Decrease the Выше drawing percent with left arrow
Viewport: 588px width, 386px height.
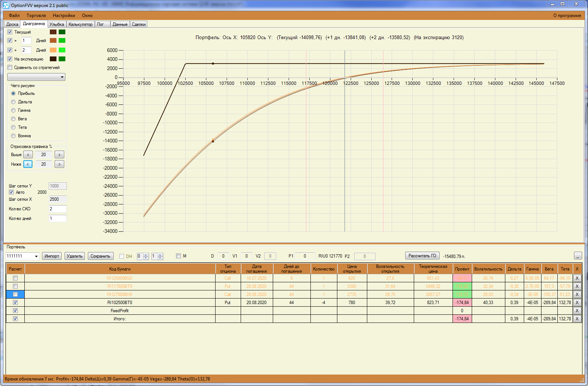point(28,155)
